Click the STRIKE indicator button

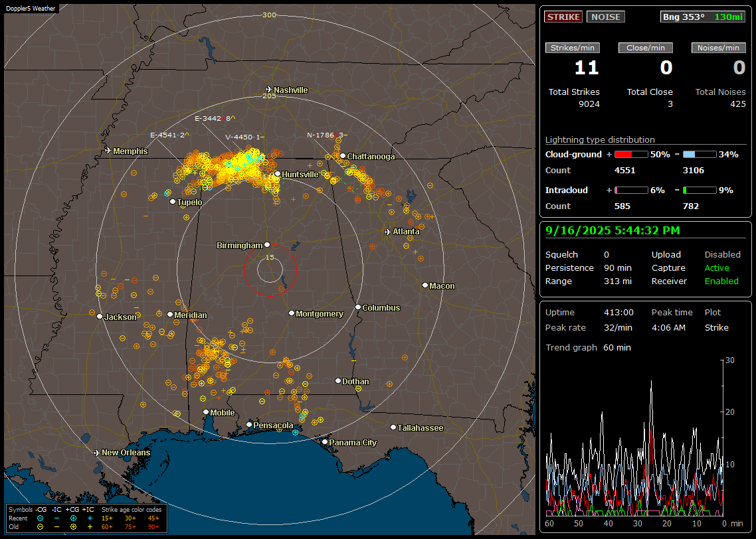tap(563, 17)
